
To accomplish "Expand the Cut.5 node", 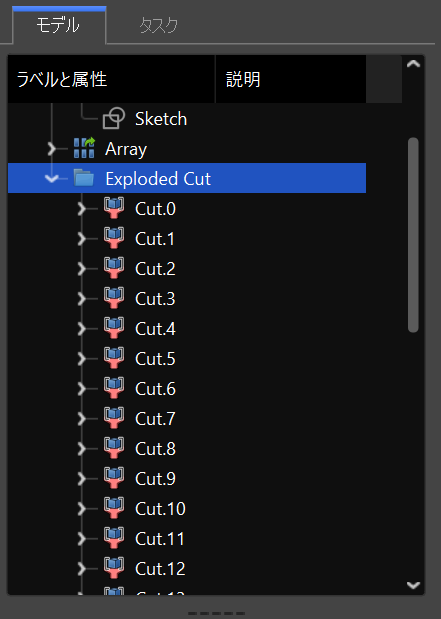I will (x=82, y=358).
